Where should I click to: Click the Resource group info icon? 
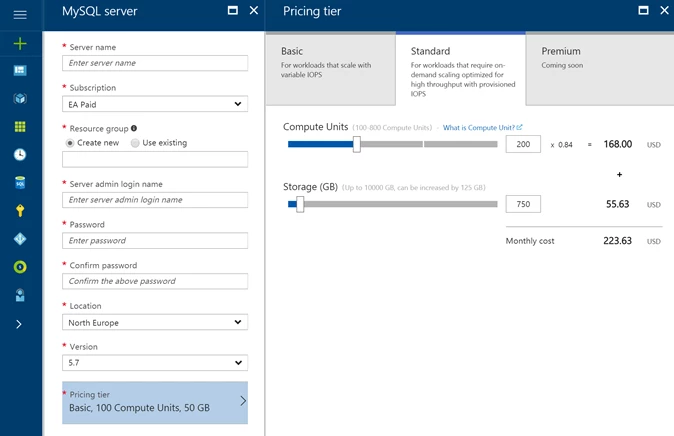pyautogui.click(x=134, y=128)
